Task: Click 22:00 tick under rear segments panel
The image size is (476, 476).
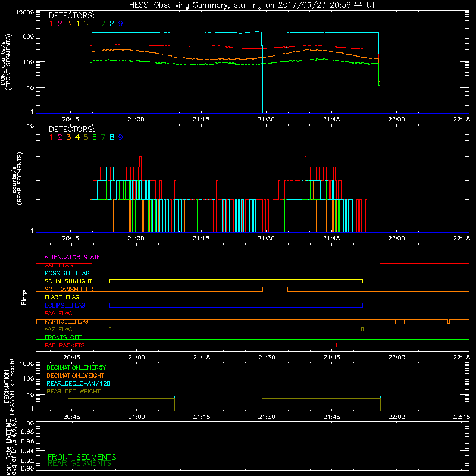Action: point(396,239)
